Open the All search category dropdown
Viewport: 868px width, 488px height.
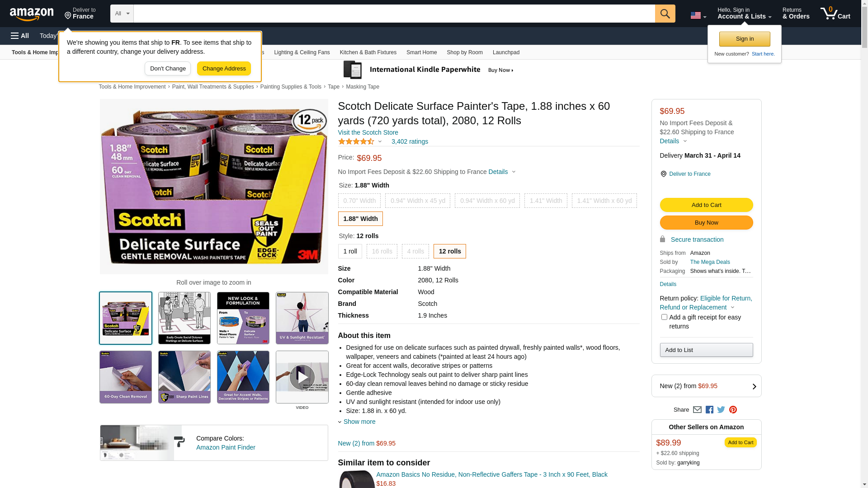(122, 14)
